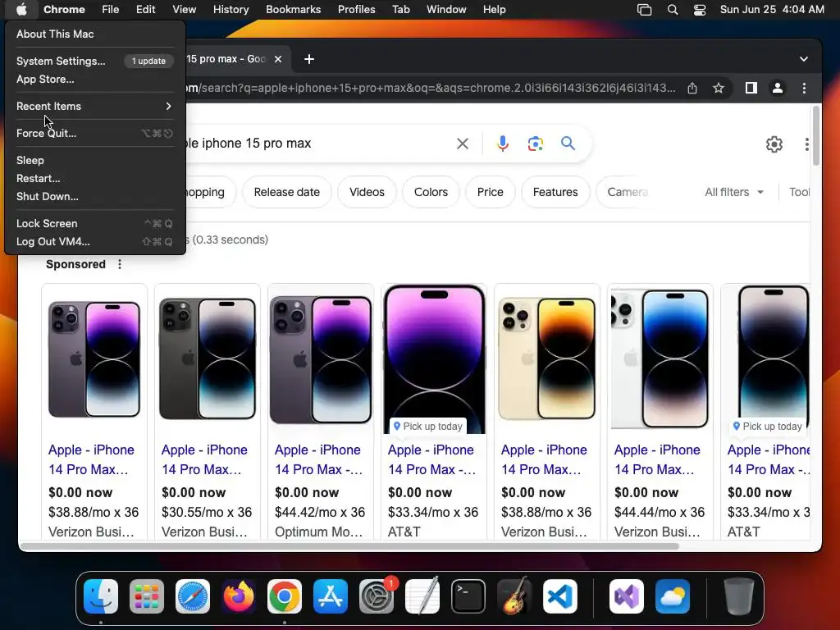The width and height of the screenshot is (840, 630).
Task: Open the Trash in the dock
Action: pyautogui.click(x=739, y=596)
